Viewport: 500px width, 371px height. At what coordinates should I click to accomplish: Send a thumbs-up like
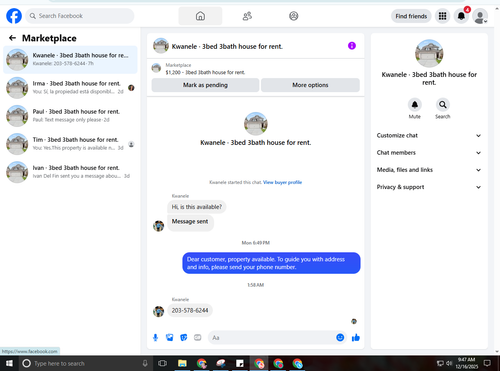pyautogui.click(x=356, y=338)
